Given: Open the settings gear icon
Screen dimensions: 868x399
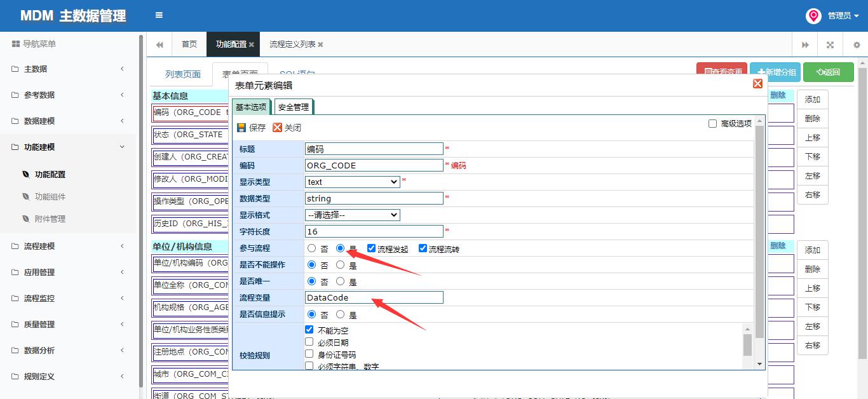Looking at the screenshot, I should [856, 45].
